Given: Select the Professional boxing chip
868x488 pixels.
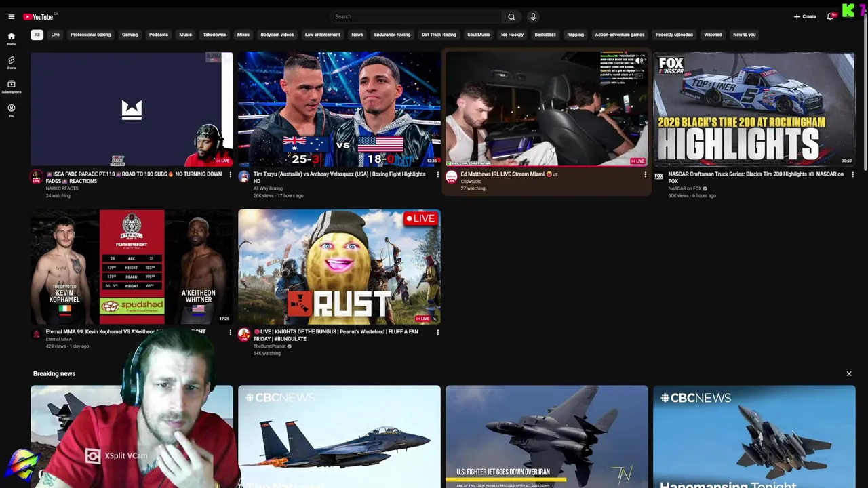Looking at the screenshot, I should pos(90,35).
